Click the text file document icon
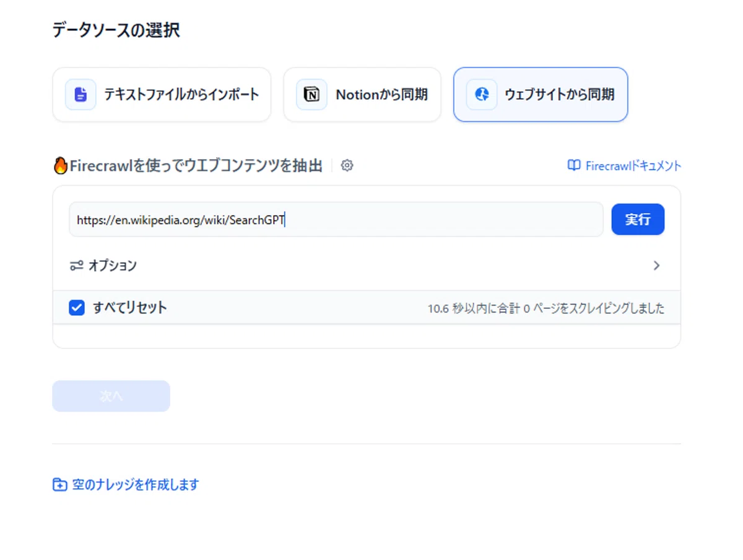Screen dimensions: 743x560 (x=80, y=95)
